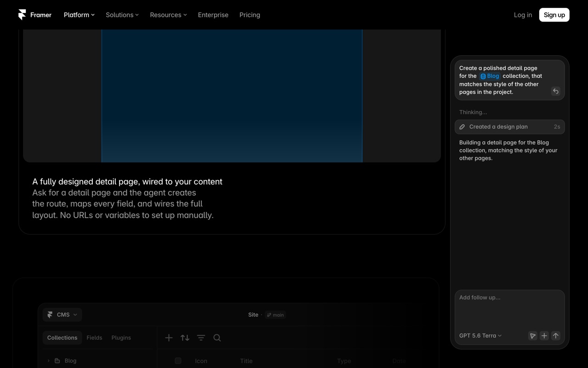Open the Resources menu
Viewport: 588px width, 368px height.
tap(168, 15)
